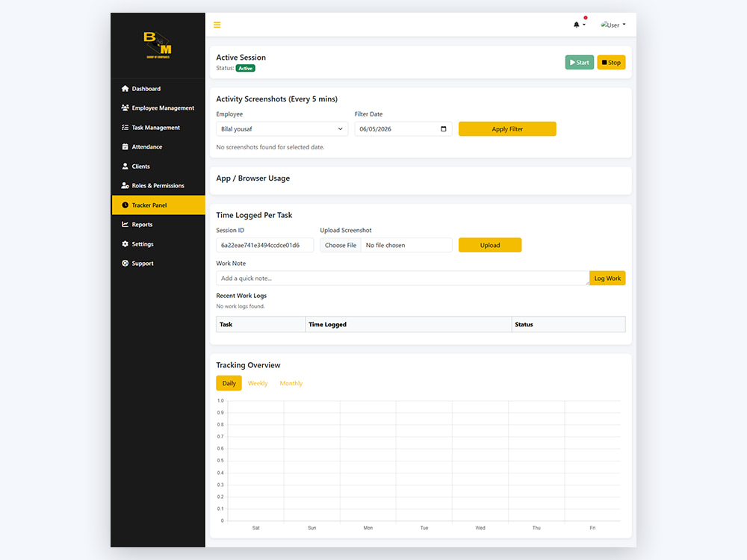Select Tracker Panel menu item
This screenshot has width=747, height=560.
(158, 205)
